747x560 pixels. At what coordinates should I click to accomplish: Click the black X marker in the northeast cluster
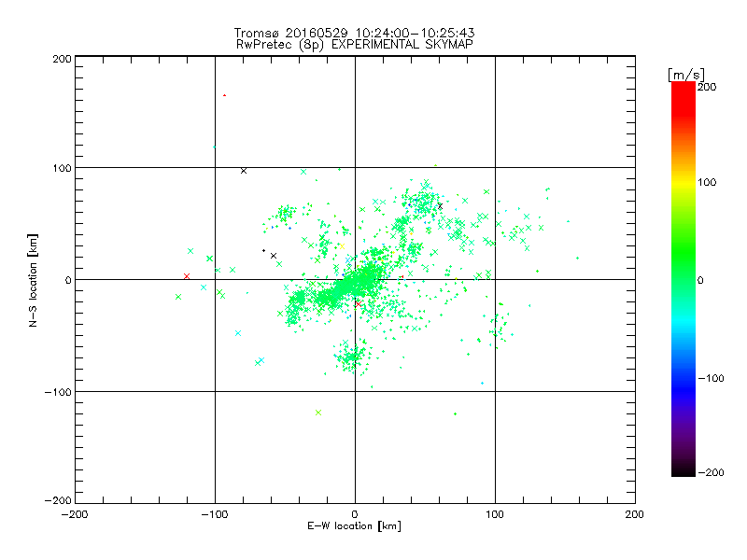pos(440,206)
